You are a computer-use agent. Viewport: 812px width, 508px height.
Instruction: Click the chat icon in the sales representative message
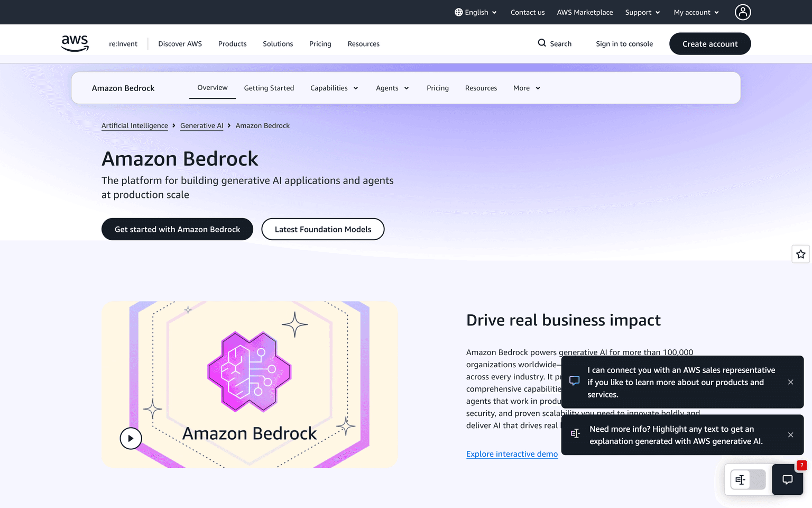(575, 381)
